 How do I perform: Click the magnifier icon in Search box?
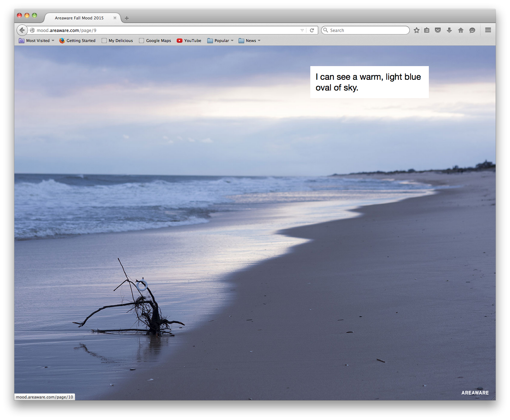(326, 30)
